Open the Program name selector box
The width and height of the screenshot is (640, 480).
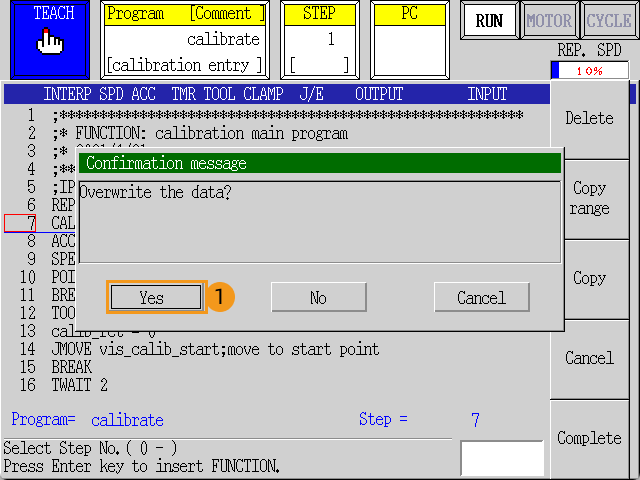(x=186, y=40)
